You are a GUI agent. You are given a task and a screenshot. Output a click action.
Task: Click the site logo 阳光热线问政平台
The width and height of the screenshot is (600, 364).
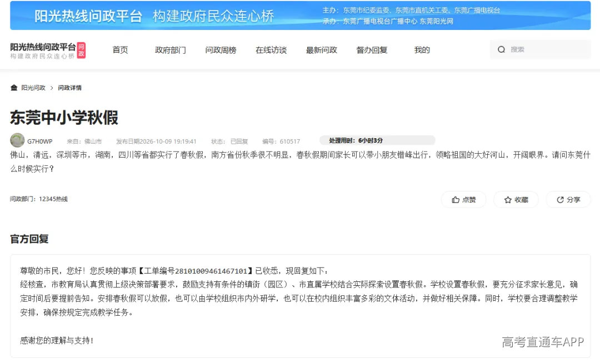[48, 50]
